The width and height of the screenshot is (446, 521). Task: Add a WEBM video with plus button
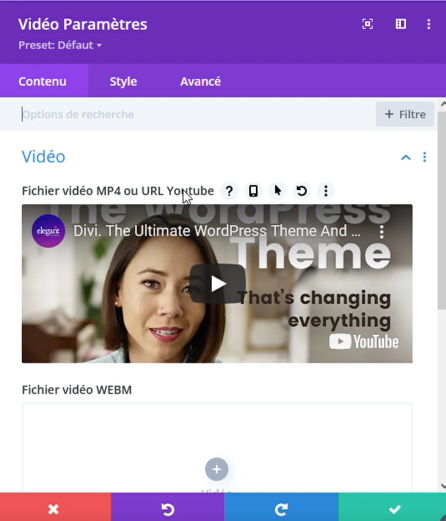pos(217,469)
